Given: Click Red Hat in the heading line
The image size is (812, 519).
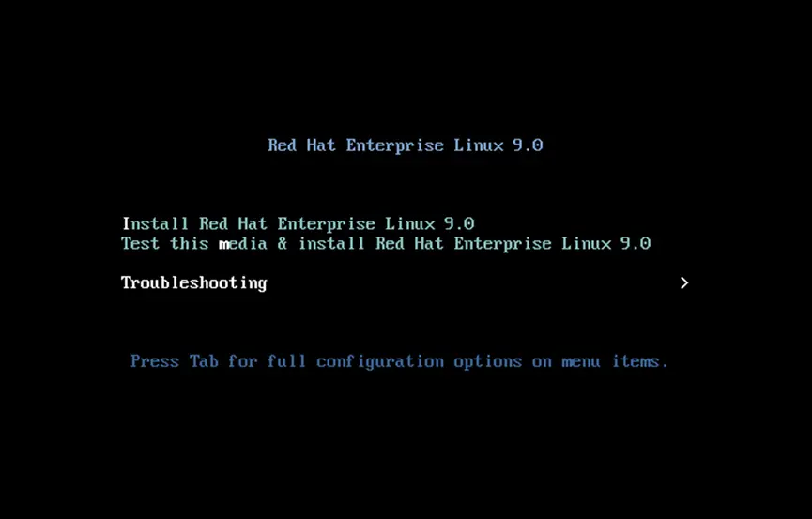Looking at the screenshot, I should click(x=301, y=145).
